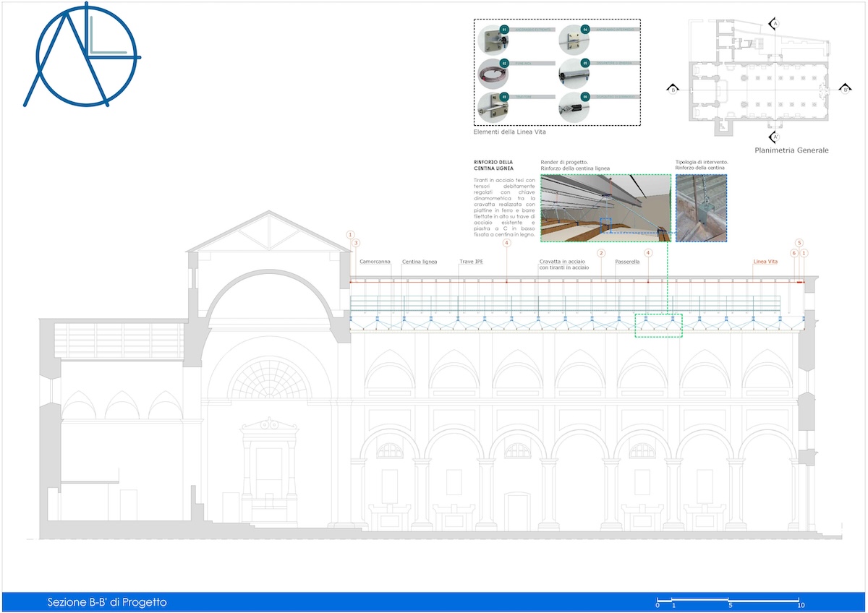Open the Tipologia di intervento photo

click(700, 207)
